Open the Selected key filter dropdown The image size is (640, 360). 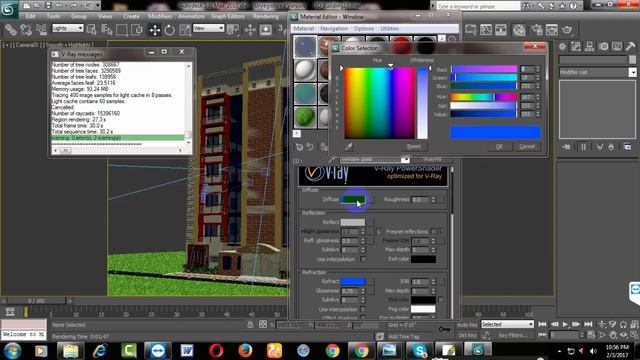tap(507, 324)
